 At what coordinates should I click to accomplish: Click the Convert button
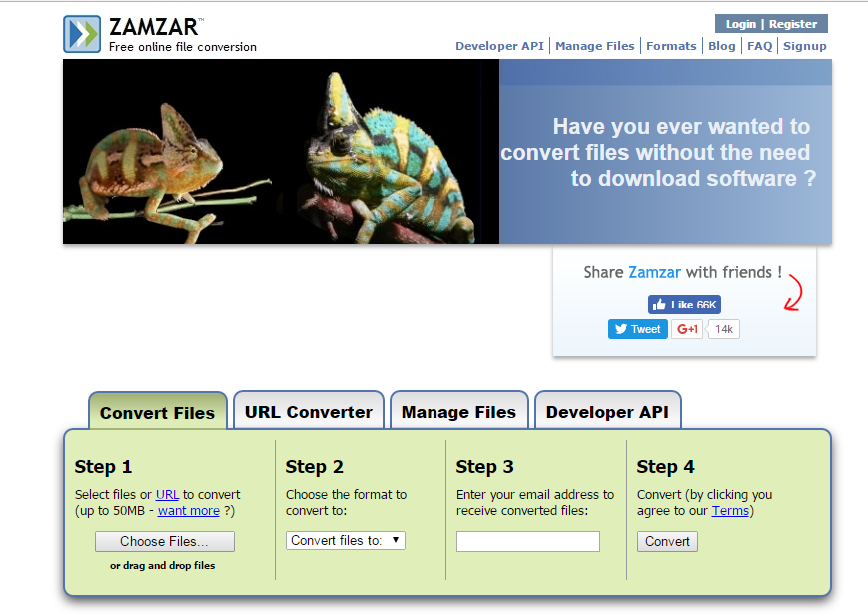[667, 541]
